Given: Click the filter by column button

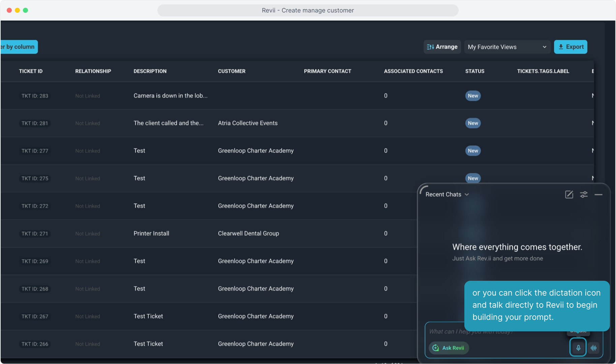Looking at the screenshot, I should pos(19,47).
